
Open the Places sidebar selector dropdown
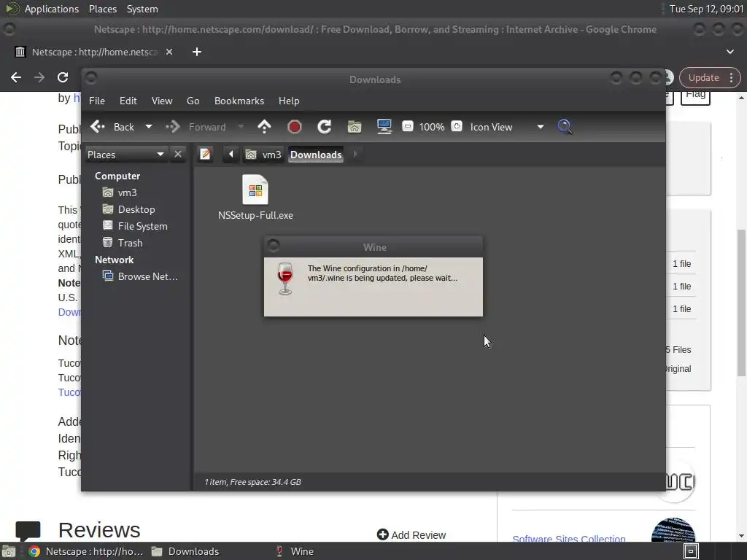pyautogui.click(x=125, y=155)
